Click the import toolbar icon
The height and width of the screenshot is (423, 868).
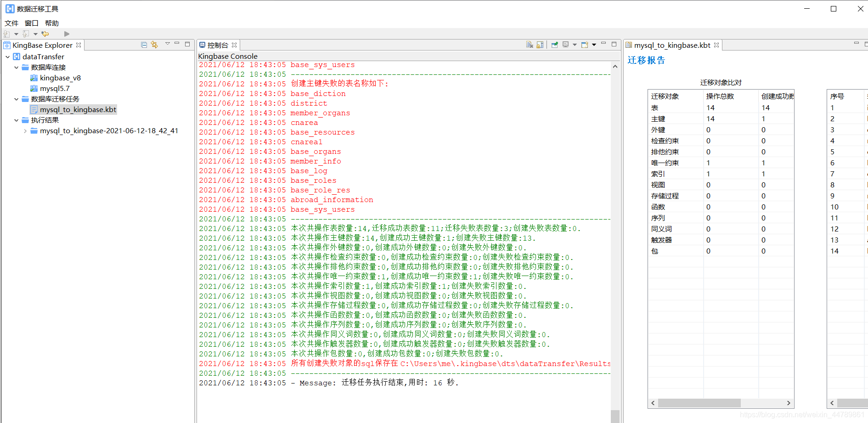[6, 34]
